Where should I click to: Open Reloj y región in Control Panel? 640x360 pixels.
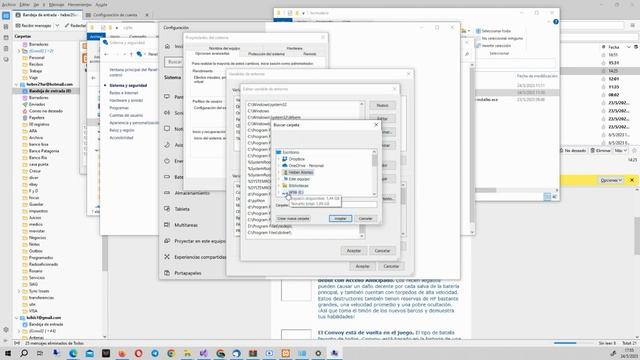click(122, 130)
